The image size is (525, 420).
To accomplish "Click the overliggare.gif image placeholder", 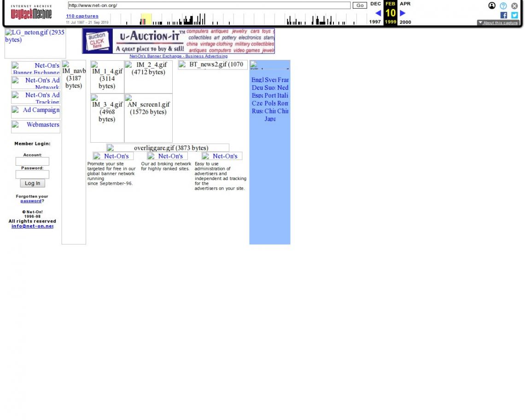I will tap(168, 148).
